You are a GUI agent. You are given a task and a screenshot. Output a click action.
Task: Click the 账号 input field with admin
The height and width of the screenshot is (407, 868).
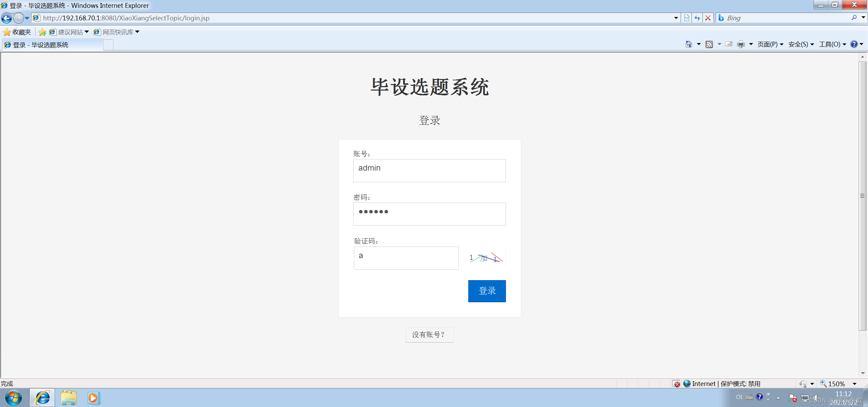tap(429, 171)
